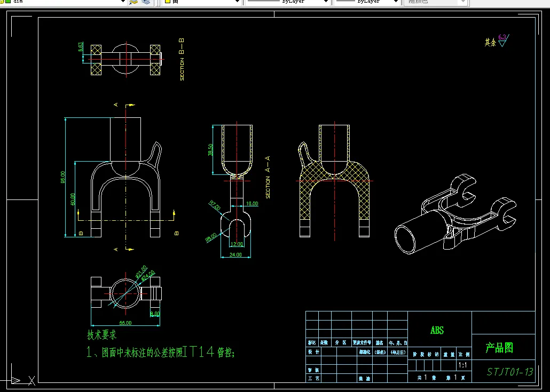Select the 8.00 dimension in bottom view

coord(155,314)
